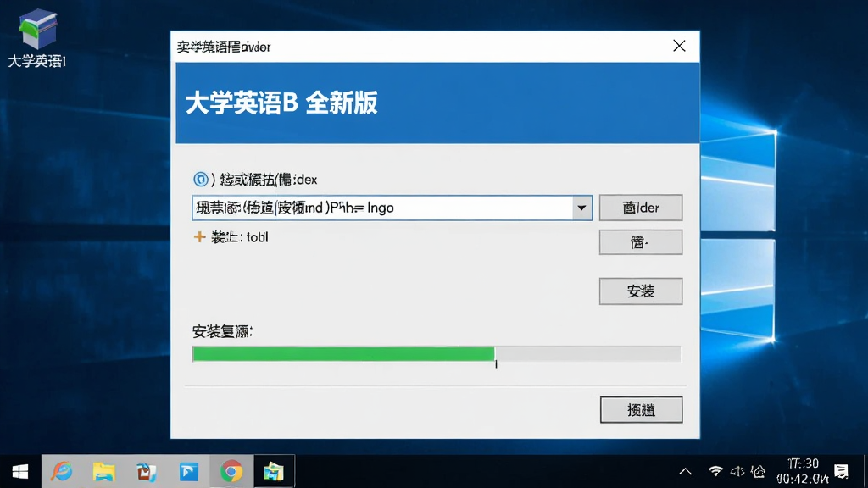Click the tray icon next to volume
Screen dimensions: 868x488
pos(758,471)
